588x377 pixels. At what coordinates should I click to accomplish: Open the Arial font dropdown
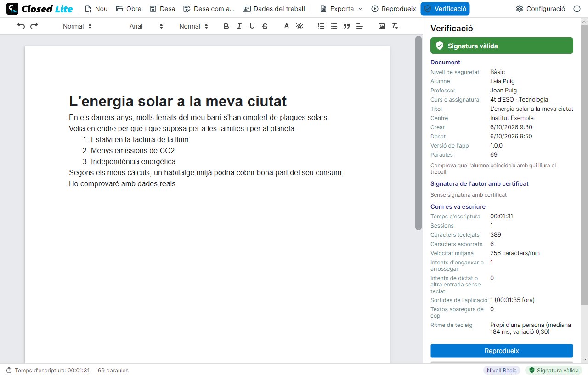coord(146,26)
